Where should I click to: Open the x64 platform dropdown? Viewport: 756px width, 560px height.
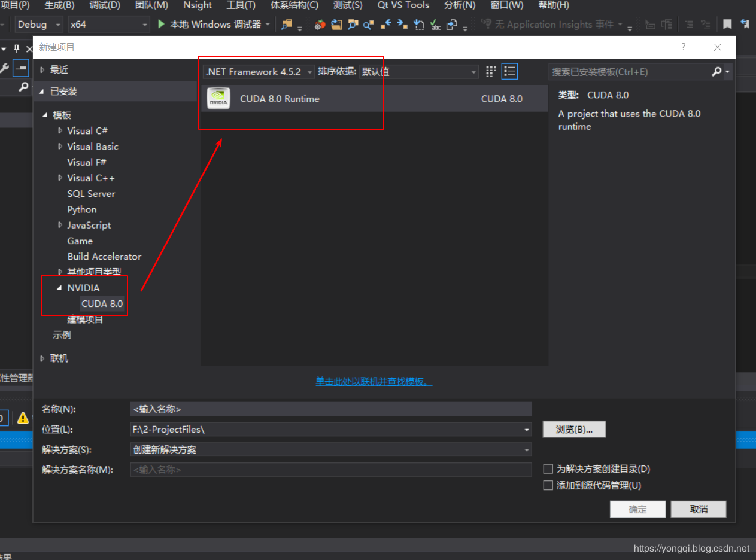coord(108,25)
